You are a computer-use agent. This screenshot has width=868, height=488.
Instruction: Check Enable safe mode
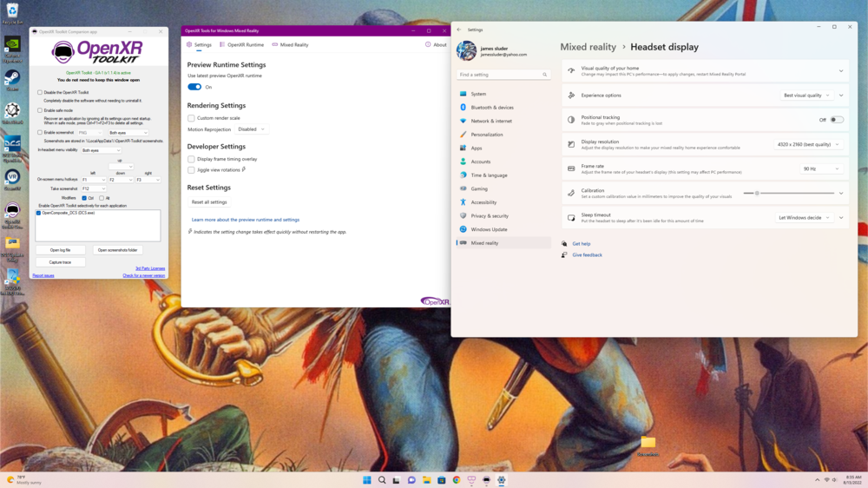pyautogui.click(x=40, y=110)
